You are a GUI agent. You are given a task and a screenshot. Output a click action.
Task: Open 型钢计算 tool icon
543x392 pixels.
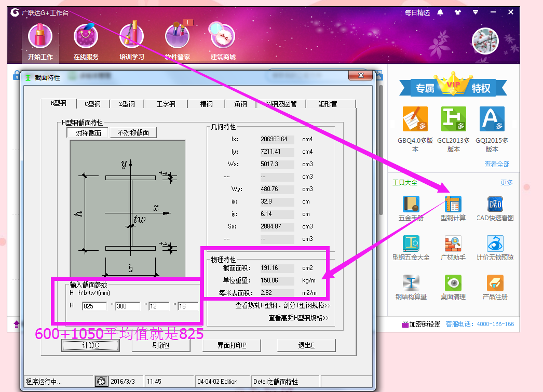(x=453, y=204)
